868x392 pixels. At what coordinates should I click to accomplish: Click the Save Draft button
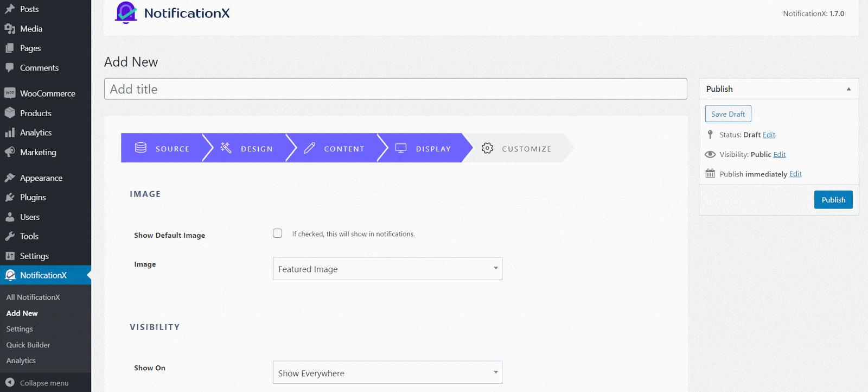point(728,114)
